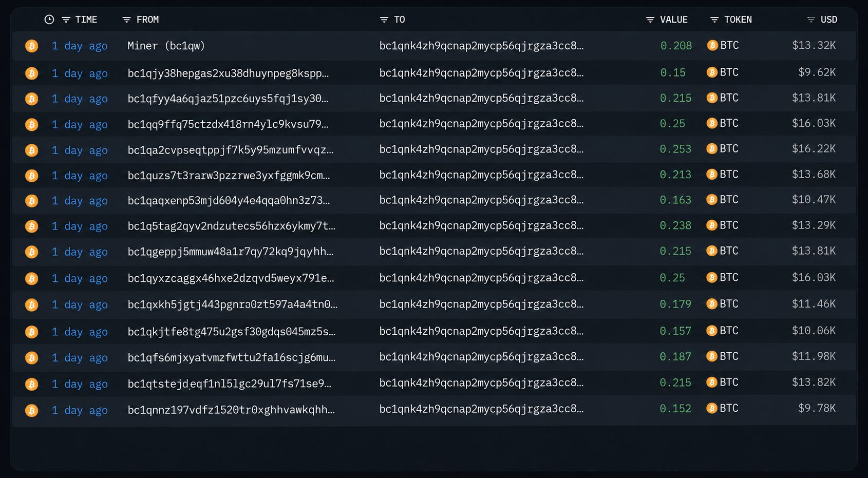Click the Bitcoin chain icon in the Miner (bc1qw) row
868x478 pixels.
tap(32, 46)
